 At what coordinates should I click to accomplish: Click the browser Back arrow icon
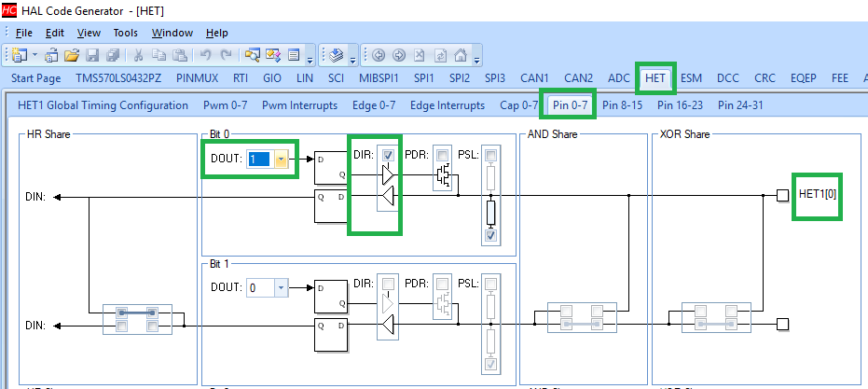tap(379, 55)
